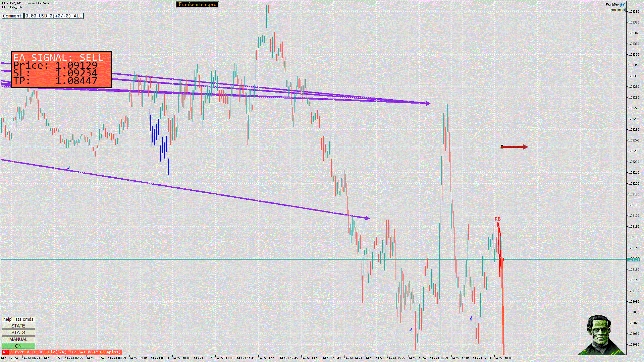Click the current price tag 1.09129 on axis
The image size is (644, 362).
[634, 259]
